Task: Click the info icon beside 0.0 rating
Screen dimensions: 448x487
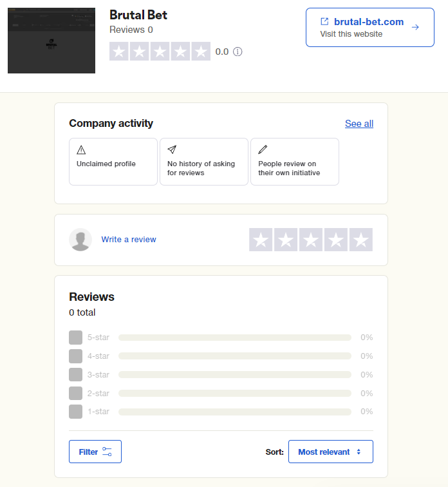Action: pos(238,52)
